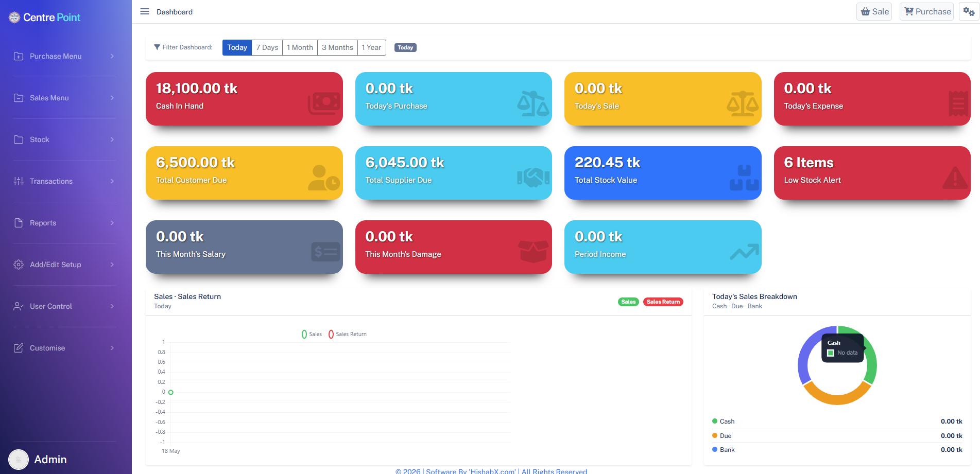This screenshot has height=474, width=980.
Task: Toggle Cash row in sales breakdown list
Action: [x=837, y=422]
